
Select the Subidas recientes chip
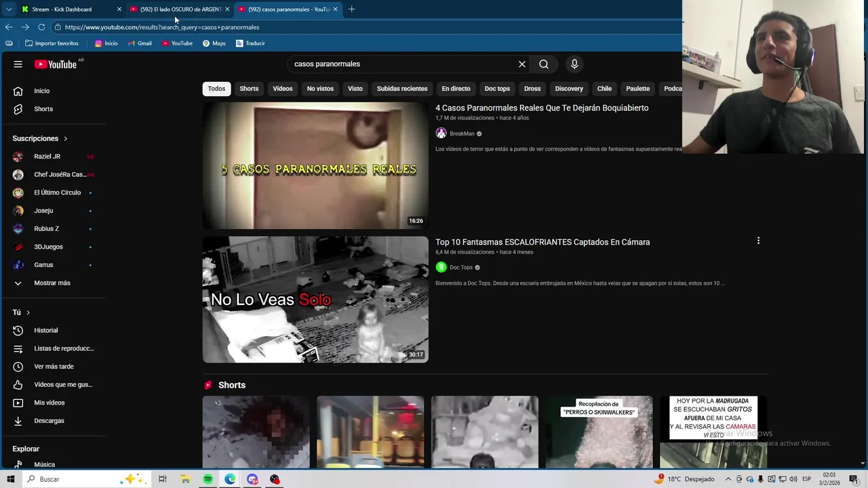[402, 89]
